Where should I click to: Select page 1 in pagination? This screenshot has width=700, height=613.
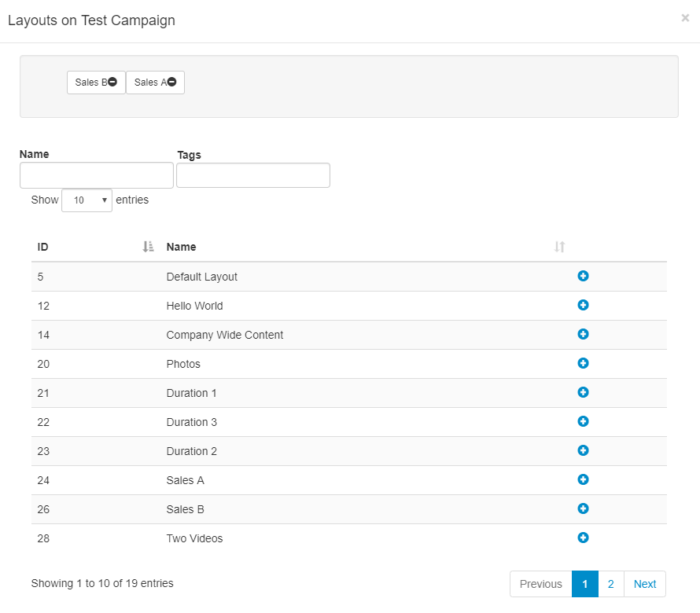584,584
